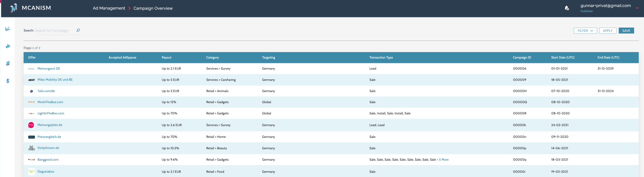Viewport: 644px width, 177px height.
Task: Sort by Payout column header
Action: tap(166, 58)
